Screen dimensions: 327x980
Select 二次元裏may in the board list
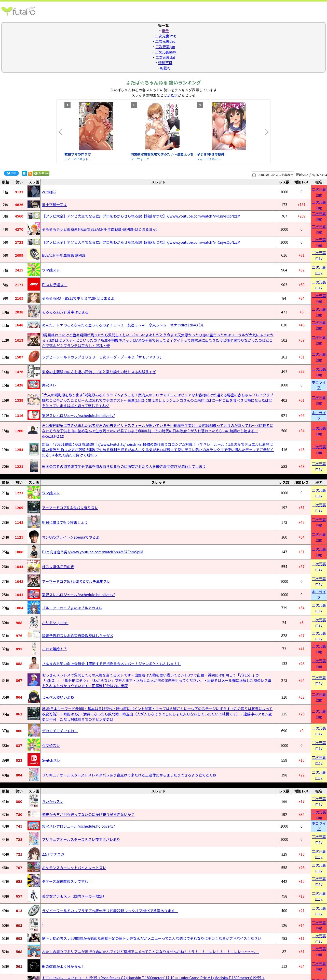pyautogui.click(x=165, y=52)
